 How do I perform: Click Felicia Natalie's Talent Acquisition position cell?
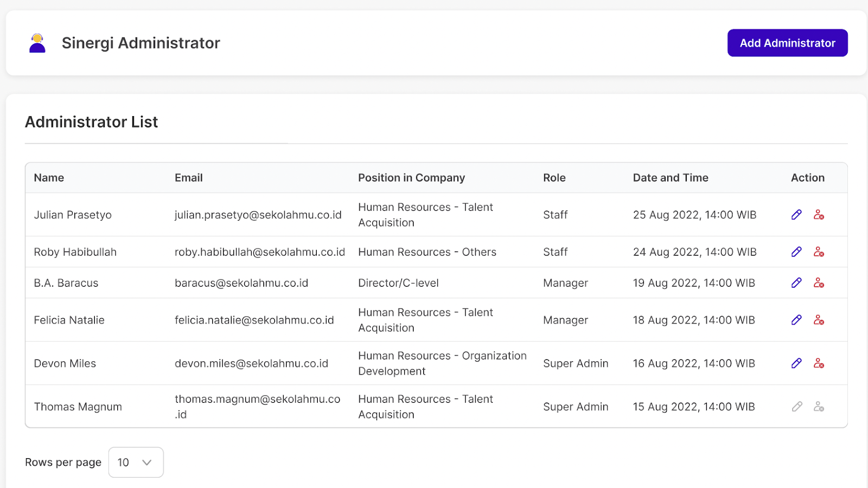click(x=425, y=320)
